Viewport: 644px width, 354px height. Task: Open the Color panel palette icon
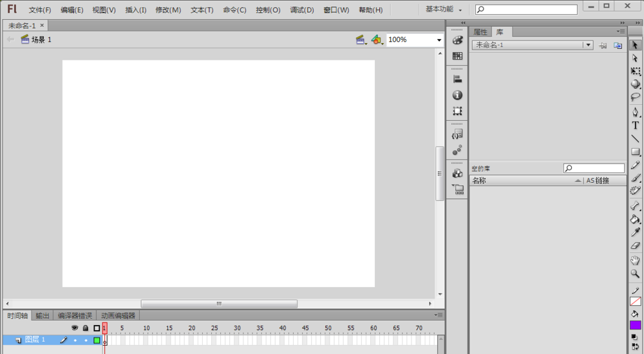(x=457, y=41)
